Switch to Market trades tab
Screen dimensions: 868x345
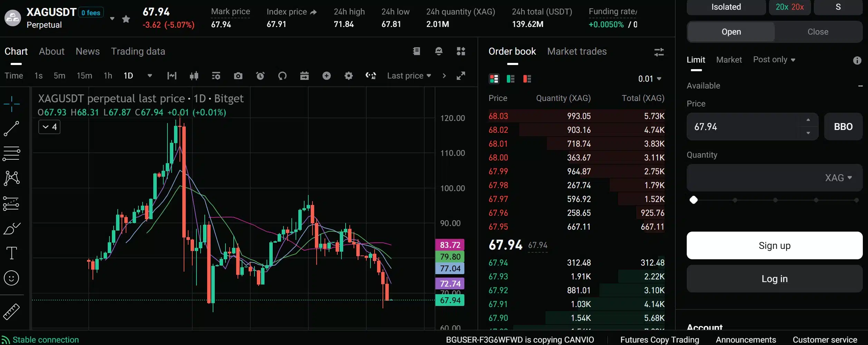[x=577, y=52]
